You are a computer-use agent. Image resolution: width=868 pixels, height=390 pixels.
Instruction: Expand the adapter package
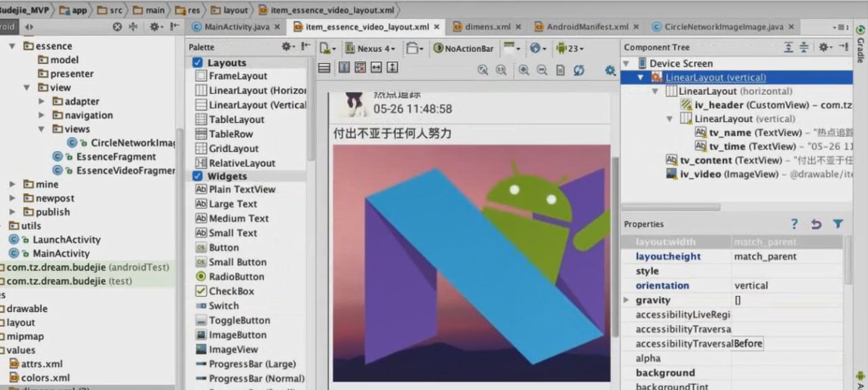pos(41,101)
